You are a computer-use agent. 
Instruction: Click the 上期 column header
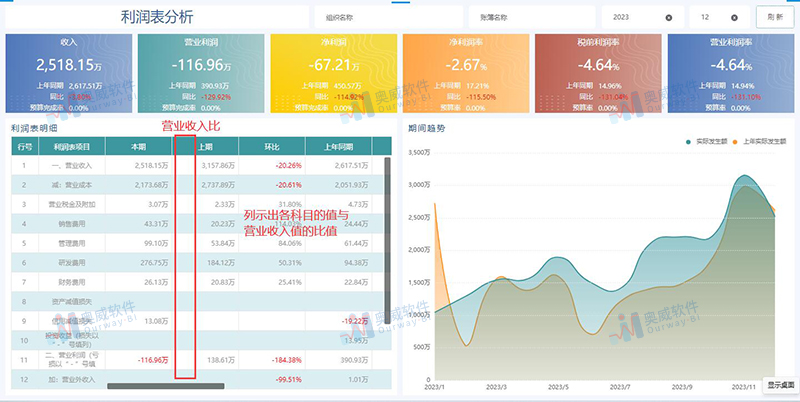pyautogui.click(x=205, y=147)
